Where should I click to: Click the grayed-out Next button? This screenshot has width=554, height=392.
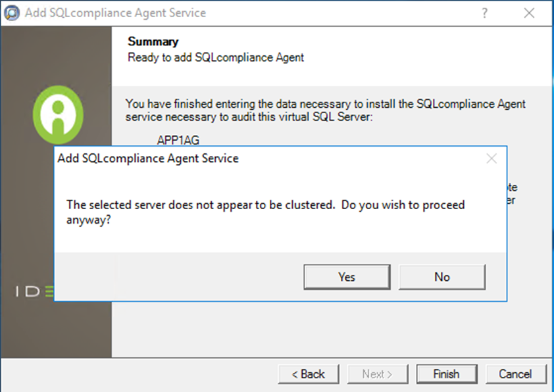377,374
